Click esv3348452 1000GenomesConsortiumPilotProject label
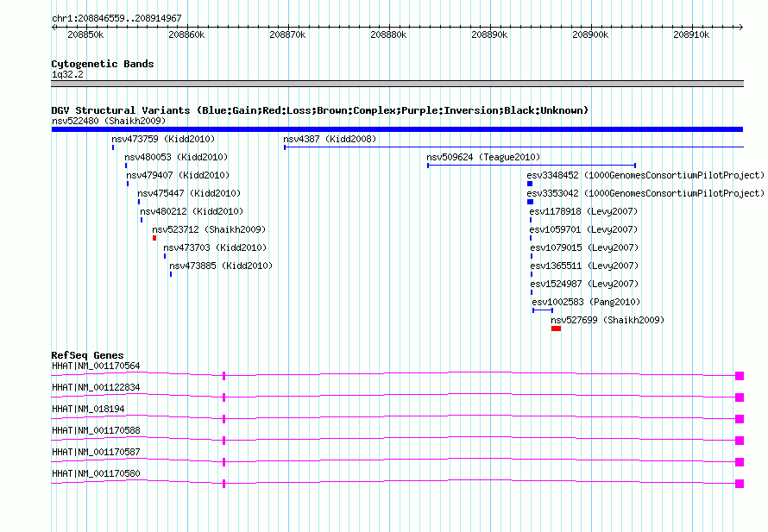This screenshot has height=532, width=768. [x=645, y=175]
